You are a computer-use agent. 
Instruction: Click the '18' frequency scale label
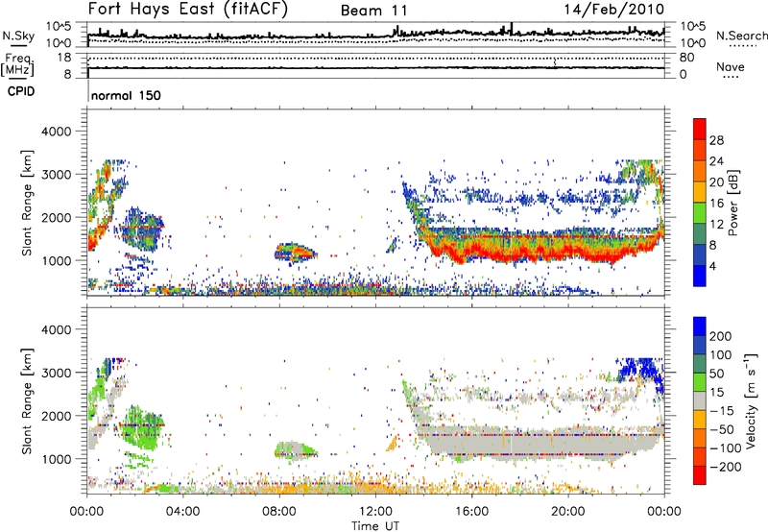point(63,58)
